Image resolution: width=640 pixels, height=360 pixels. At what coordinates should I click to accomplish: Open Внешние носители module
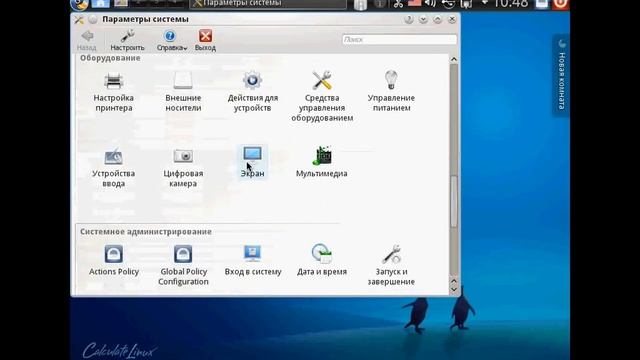click(x=183, y=92)
